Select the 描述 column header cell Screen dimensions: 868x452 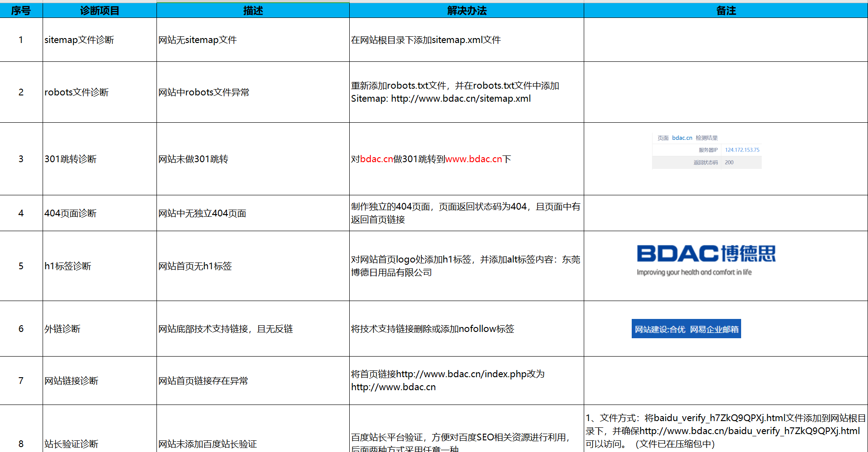coord(253,10)
